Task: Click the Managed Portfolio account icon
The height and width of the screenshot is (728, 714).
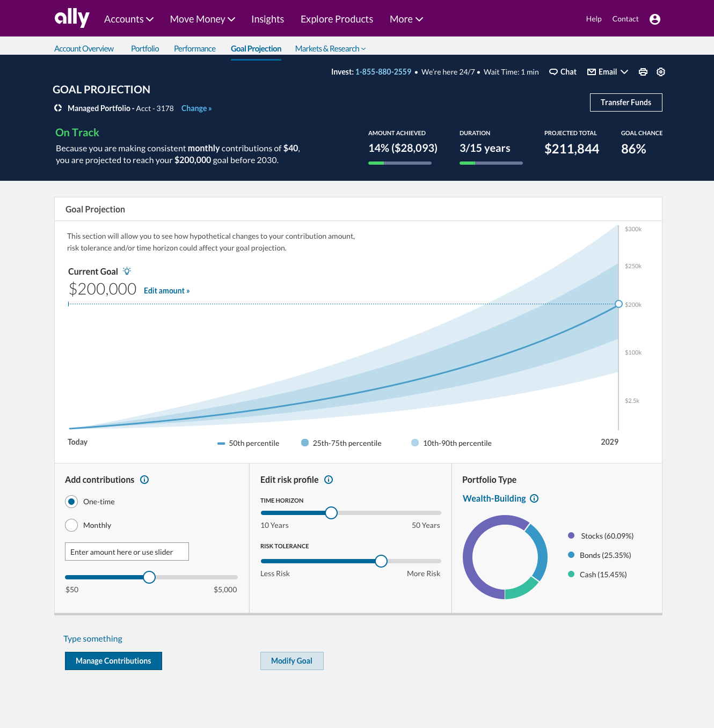Action: click(x=58, y=108)
